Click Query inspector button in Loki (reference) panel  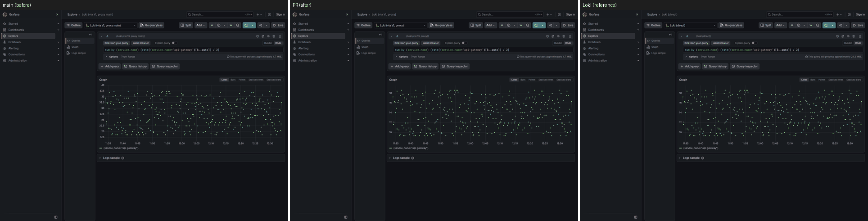click(744, 66)
